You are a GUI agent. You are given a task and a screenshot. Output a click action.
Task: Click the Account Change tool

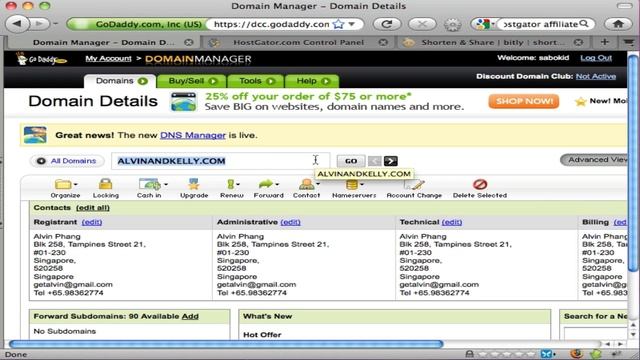(x=414, y=188)
